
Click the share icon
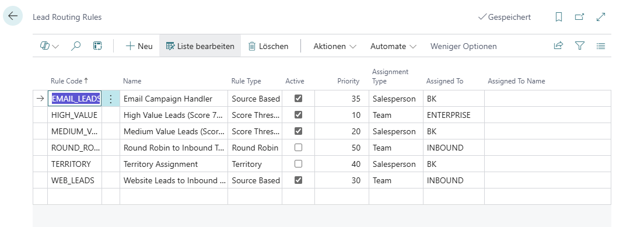pos(558,46)
